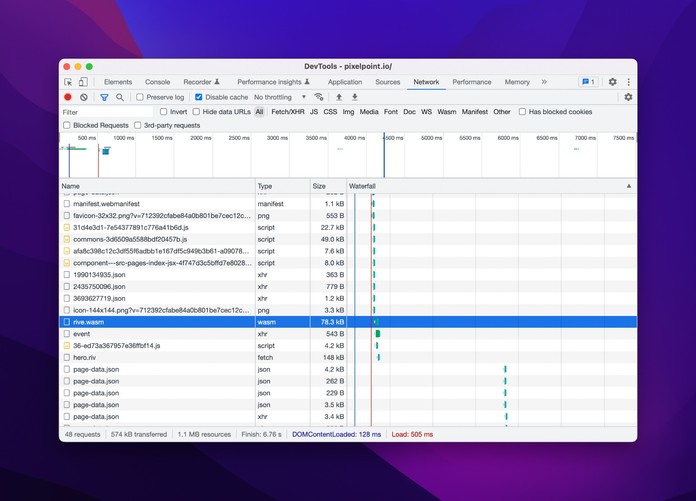Toggle the device toolbar icon
The image size is (696, 501).
[83, 82]
